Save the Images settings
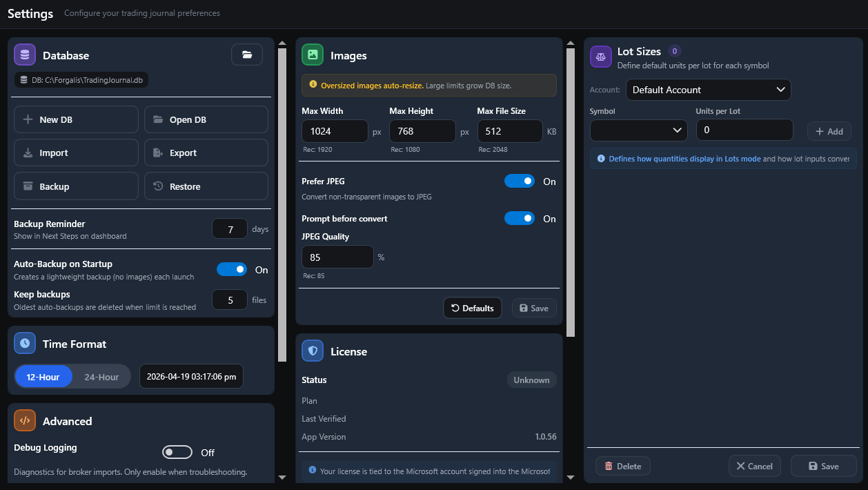The image size is (868, 490). (x=534, y=308)
